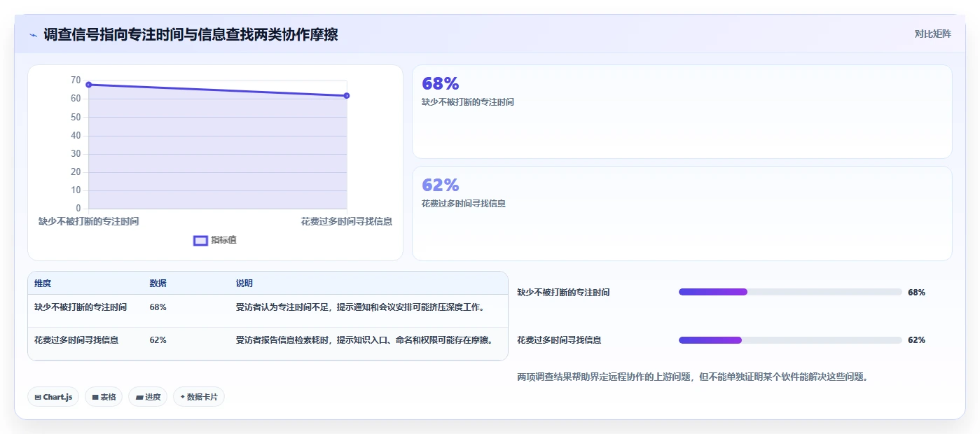Click progress label 缺少不被打断的专注时间
This screenshot has height=434, width=980.
(563, 293)
